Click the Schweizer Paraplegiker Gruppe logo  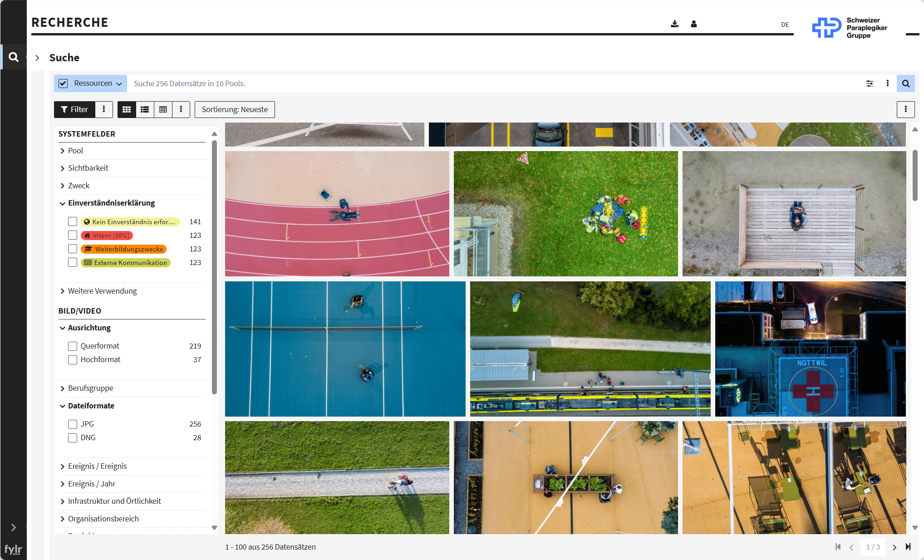(850, 28)
